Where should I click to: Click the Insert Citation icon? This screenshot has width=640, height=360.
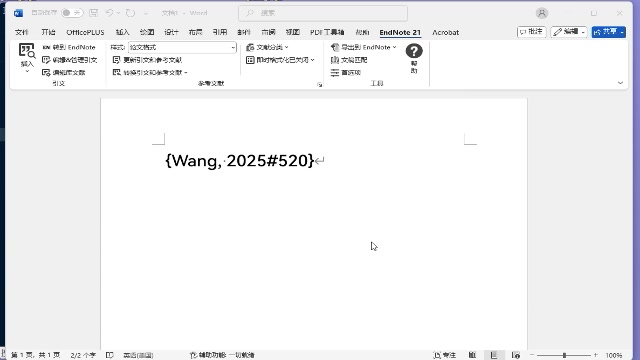27,51
